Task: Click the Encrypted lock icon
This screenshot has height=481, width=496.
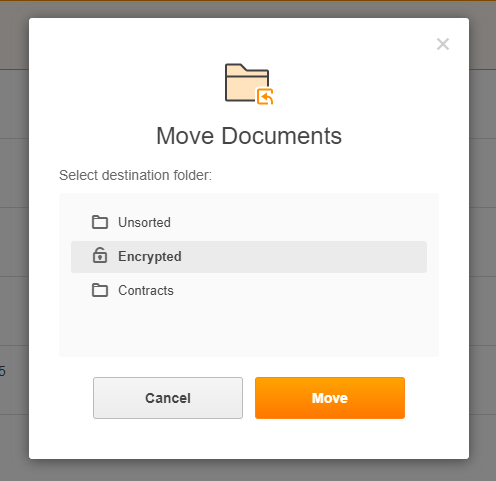Action: click(x=100, y=255)
